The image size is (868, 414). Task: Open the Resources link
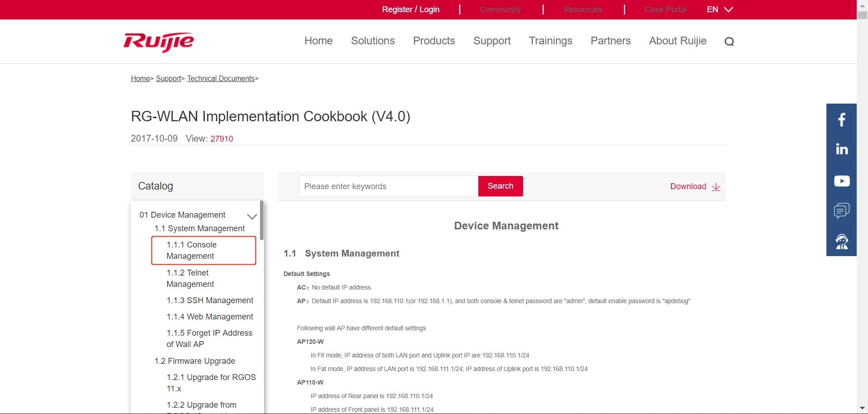[582, 10]
